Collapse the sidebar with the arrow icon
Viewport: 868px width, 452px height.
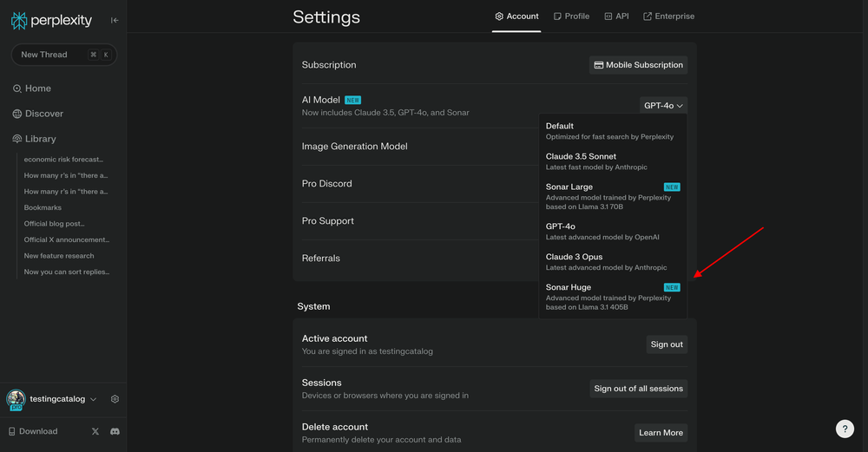click(115, 21)
